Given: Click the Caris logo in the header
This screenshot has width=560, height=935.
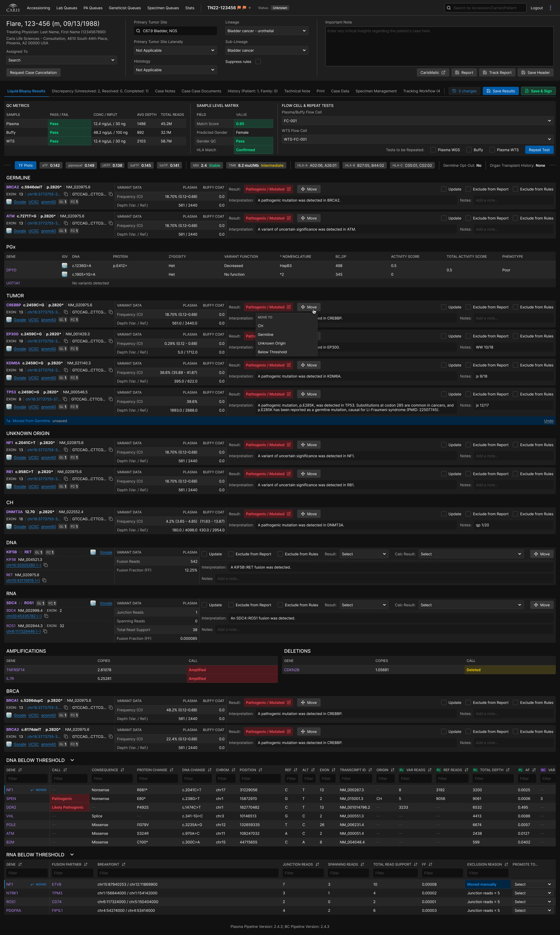Looking at the screenshot, I should pyautogui.click(x=13, y=8).
